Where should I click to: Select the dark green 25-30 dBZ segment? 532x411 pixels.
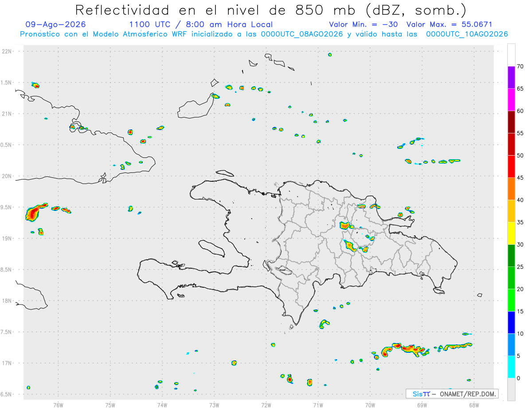[x=511, y=255]
